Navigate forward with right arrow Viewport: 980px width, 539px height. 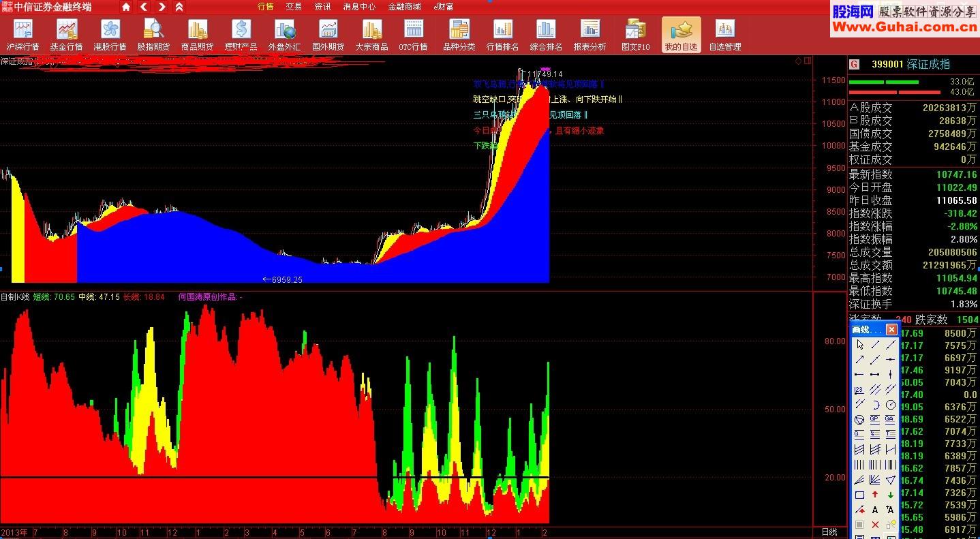162,7
